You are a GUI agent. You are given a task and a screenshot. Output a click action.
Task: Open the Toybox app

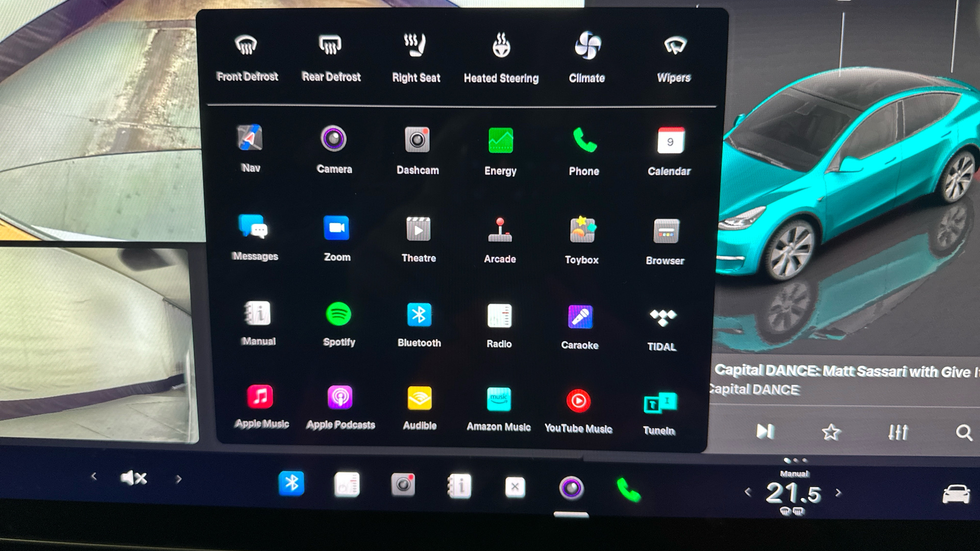(582, 230)
